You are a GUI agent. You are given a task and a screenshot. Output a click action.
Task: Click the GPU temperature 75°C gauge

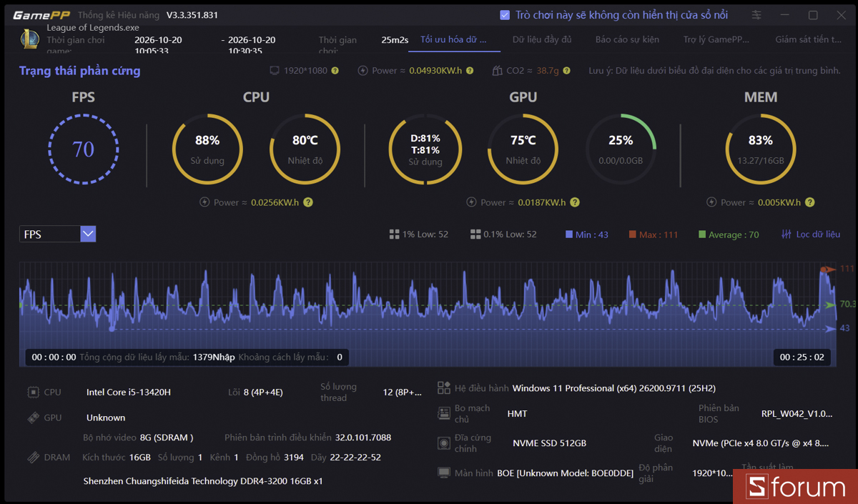(x=523, y=149)
